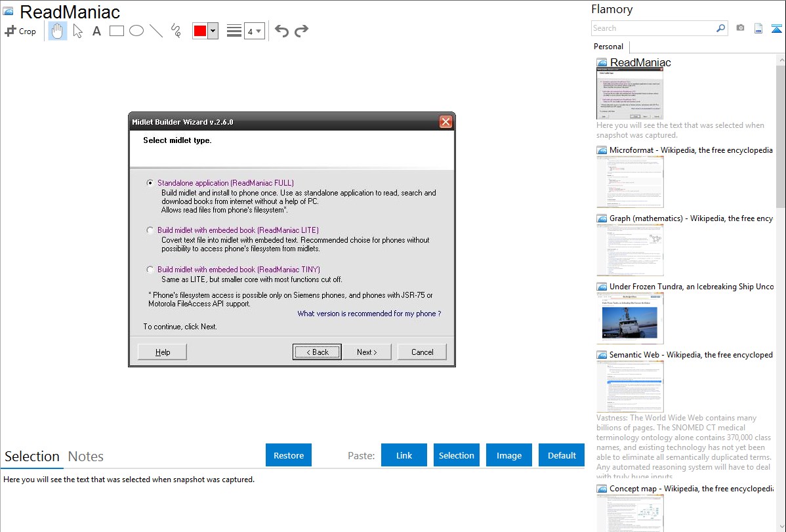Open the Semantic Web snapshot thumbnail

tap(630, 386)
